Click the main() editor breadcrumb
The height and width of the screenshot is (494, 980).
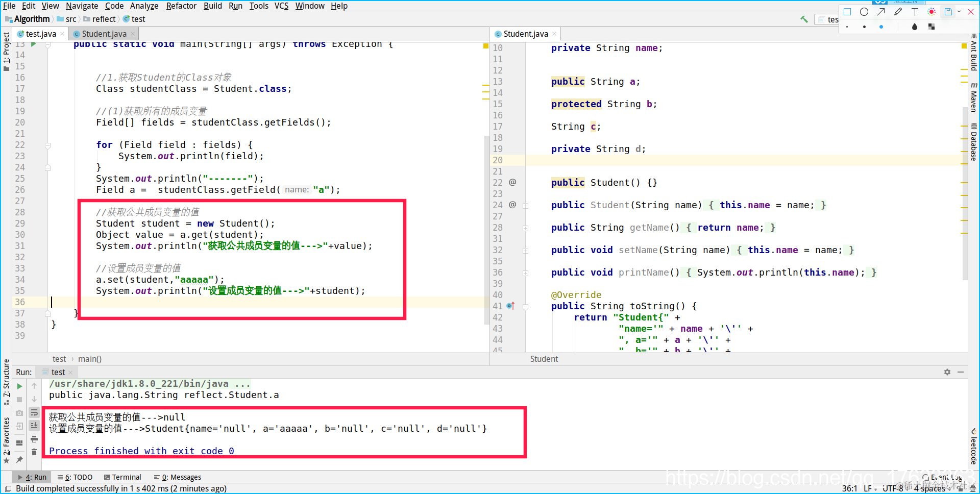90,359
